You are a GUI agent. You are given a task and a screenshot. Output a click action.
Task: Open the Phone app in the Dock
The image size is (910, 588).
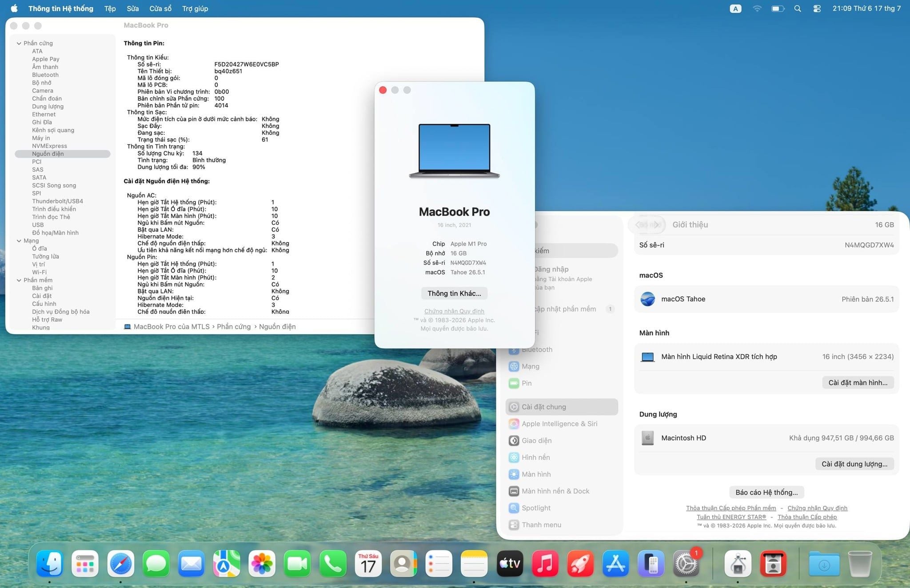tap(333, 564)
